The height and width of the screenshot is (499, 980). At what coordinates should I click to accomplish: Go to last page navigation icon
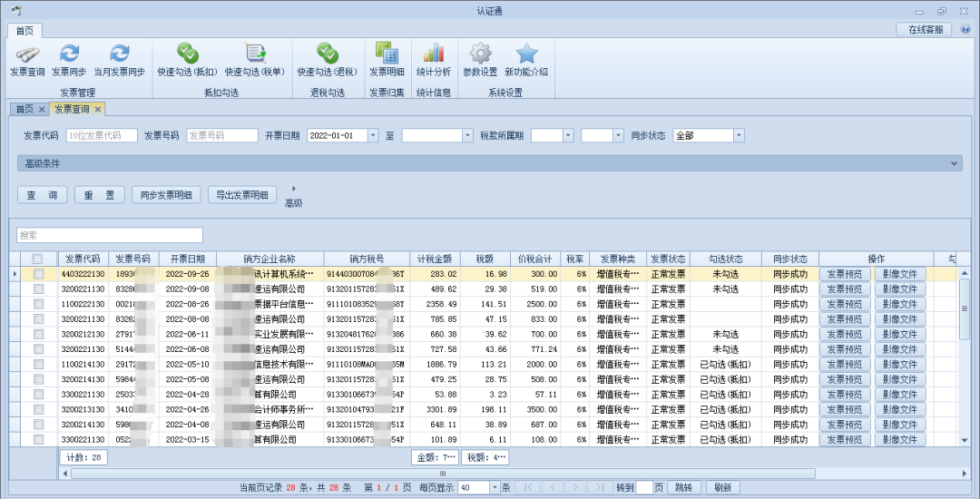(x=600, y=488)
